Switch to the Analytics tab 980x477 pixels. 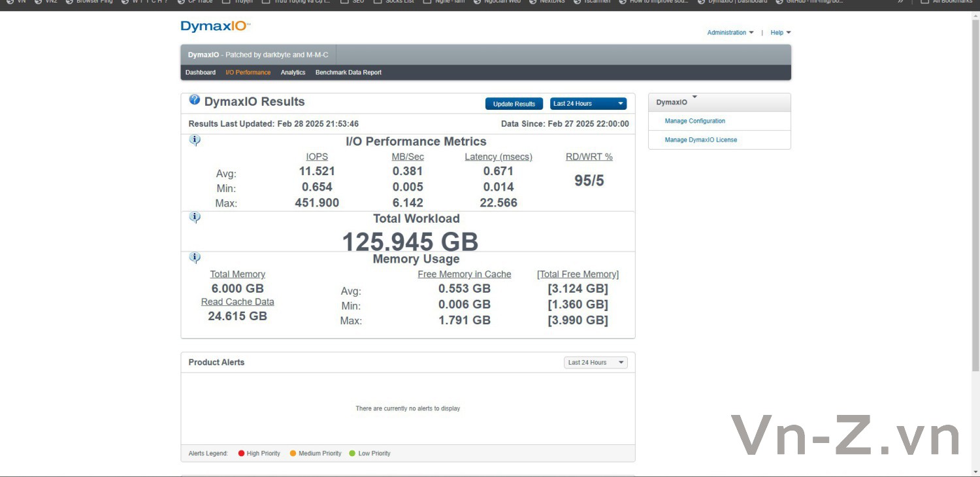pos(293,73)
